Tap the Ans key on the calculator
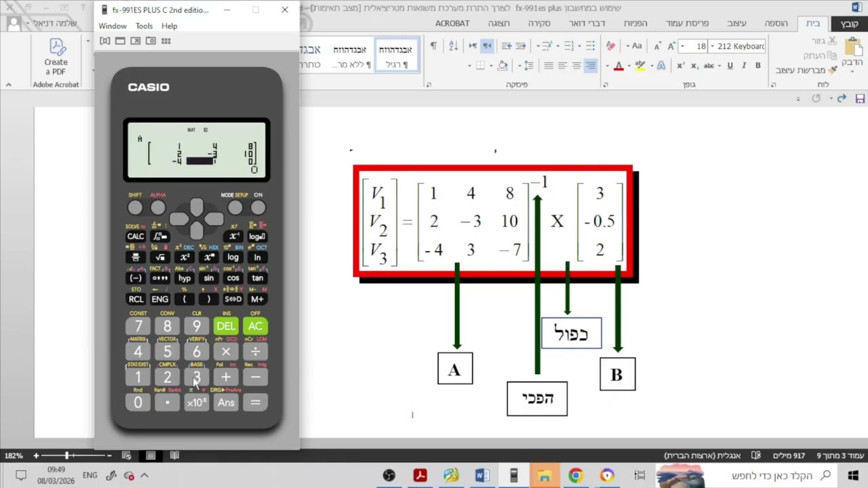Image resolution: width=868 pixels, height=488 pixels. point(226,403)
